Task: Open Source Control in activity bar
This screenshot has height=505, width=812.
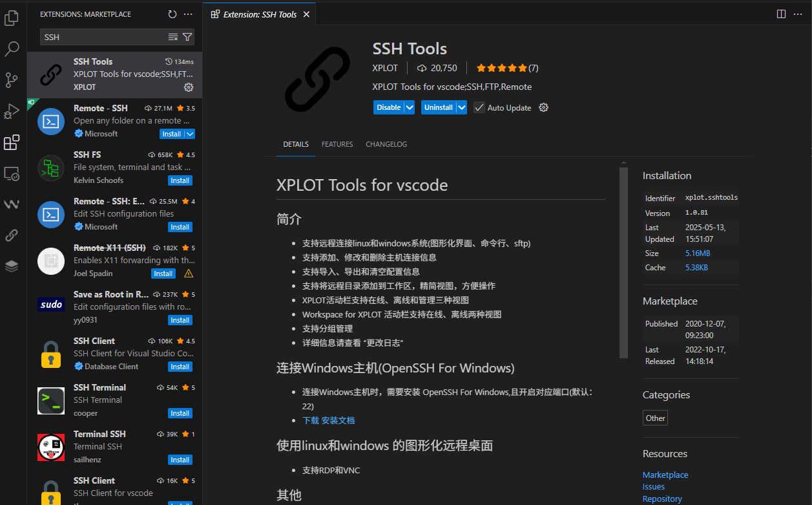Action: pos(12,80)
